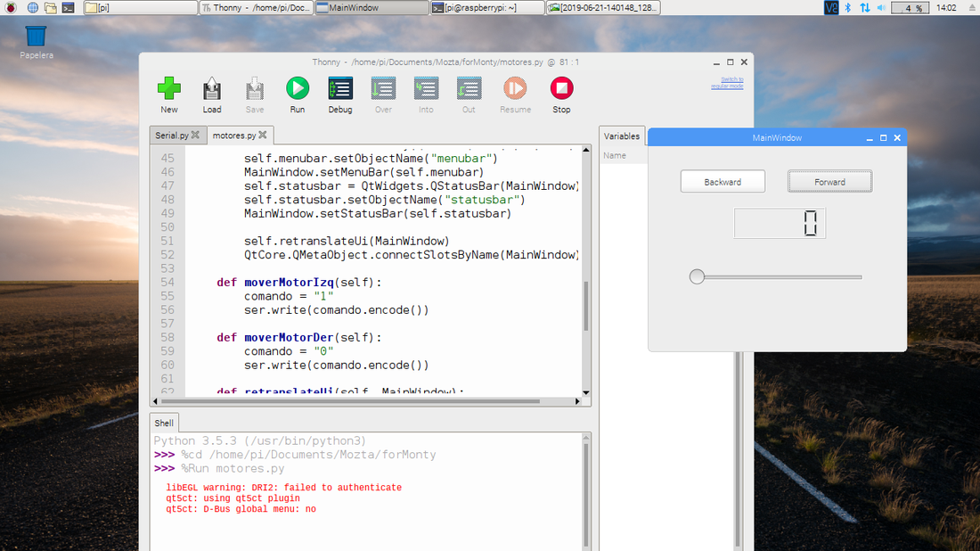This screenshot has height=551, width=980.
Task: Click the line 'def moverMotorDer(self):'
Action: tap(298, 337)
